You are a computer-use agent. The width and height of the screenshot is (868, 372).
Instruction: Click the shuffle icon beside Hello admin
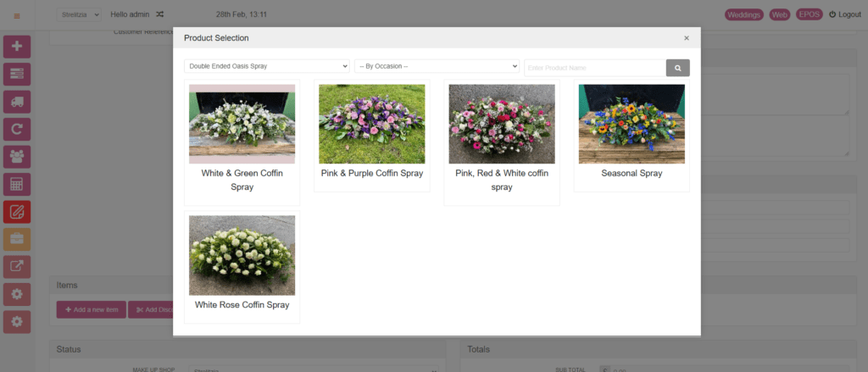[x=159, y=14]
